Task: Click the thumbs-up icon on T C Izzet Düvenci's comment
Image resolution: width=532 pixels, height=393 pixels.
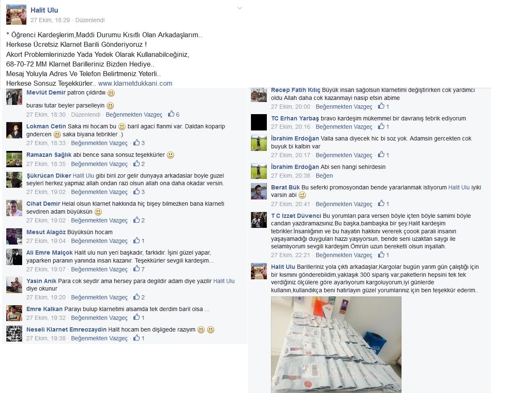Action: tap(381, 255)
